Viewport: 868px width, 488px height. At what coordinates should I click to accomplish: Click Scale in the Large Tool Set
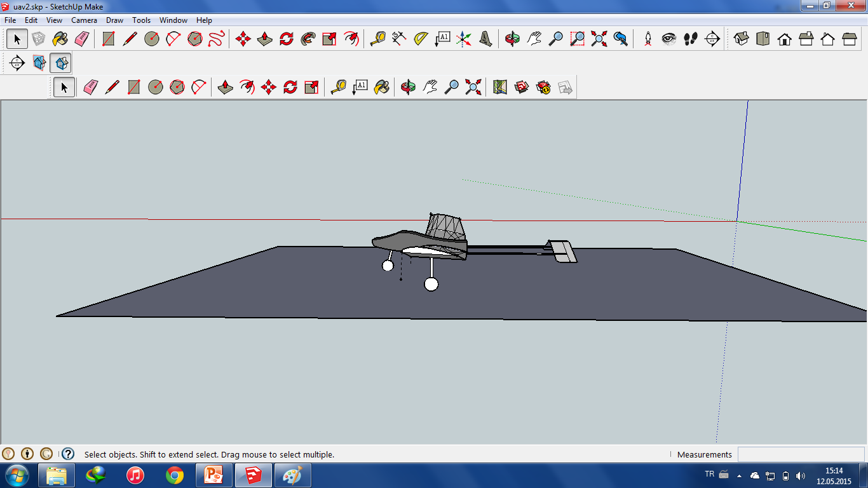[330, 39]
